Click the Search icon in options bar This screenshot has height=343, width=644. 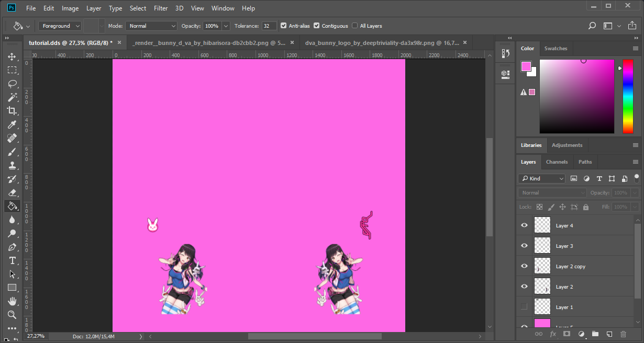pyautogui.click(x=592, y=26)
